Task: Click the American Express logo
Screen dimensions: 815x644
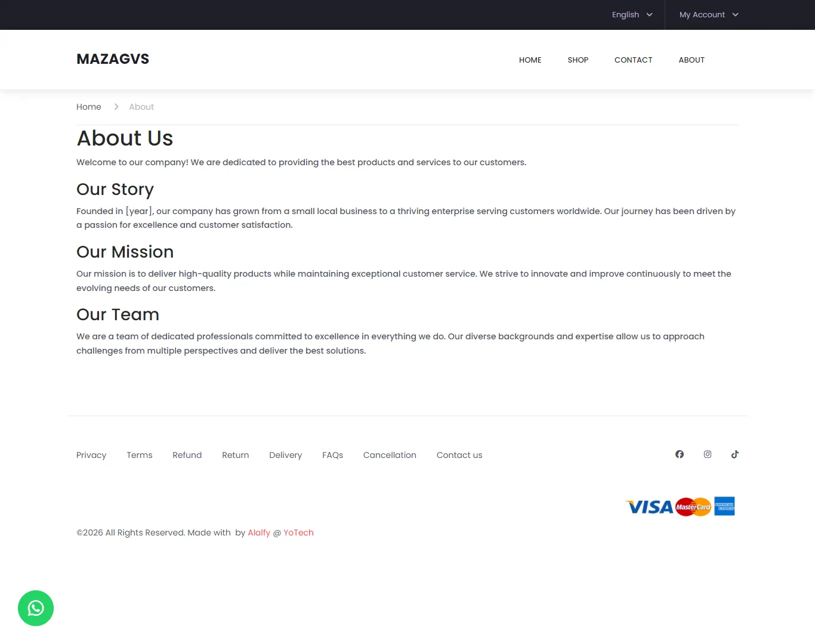Action: (724, 506)
